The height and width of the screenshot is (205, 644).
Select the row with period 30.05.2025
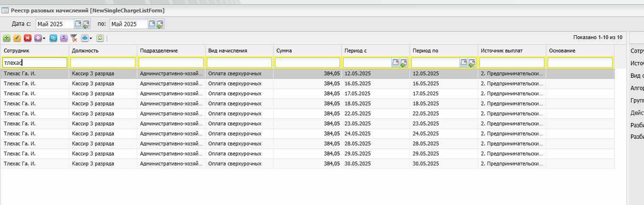pos(307,164)
